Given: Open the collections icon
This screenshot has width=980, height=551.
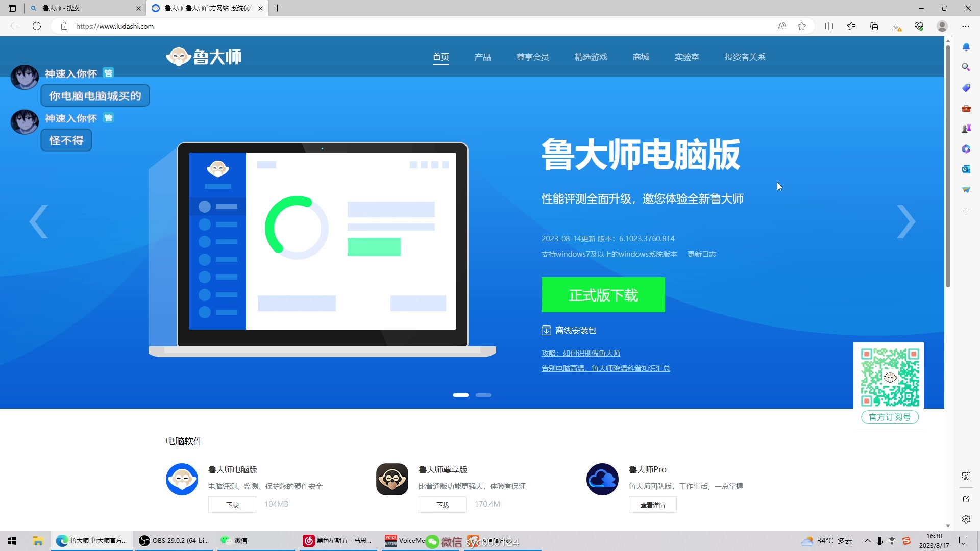Looking at the screenshot, I should pyautogui.click(x=874, y=26).
